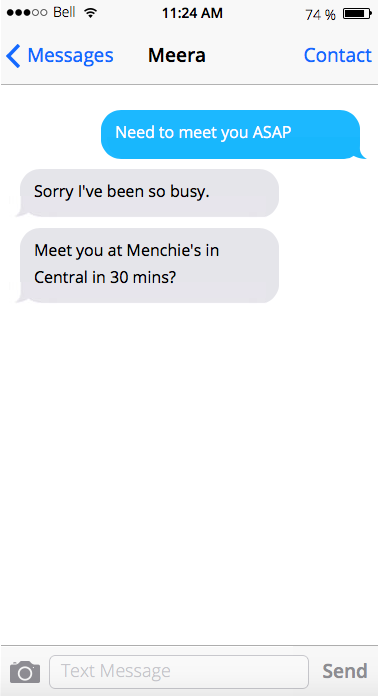Tap the 11:24 AM clock
This screenshot has width=378, height=696.
[192, 13]
